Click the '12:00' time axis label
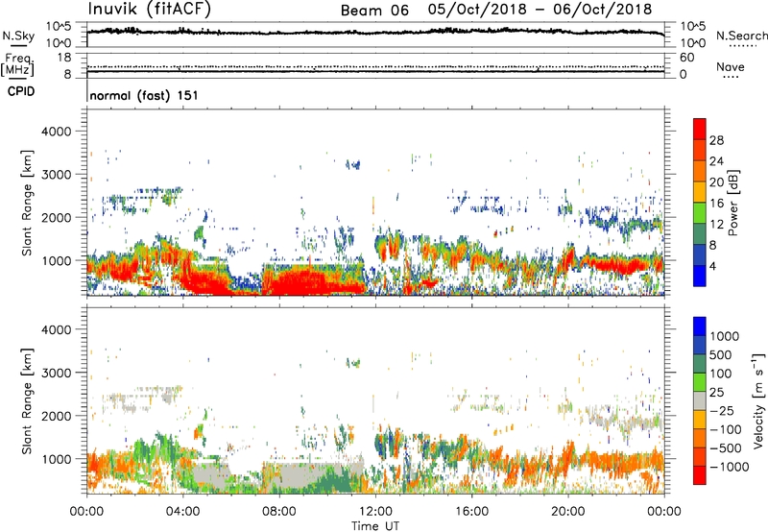The image size is (768, 532). tap(375, 512)
